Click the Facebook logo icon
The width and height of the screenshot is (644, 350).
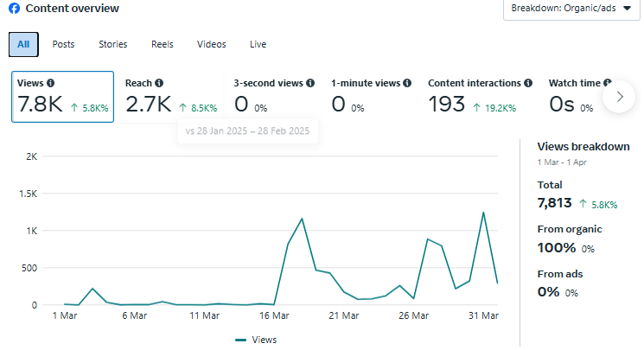click(x=14, y=9)
